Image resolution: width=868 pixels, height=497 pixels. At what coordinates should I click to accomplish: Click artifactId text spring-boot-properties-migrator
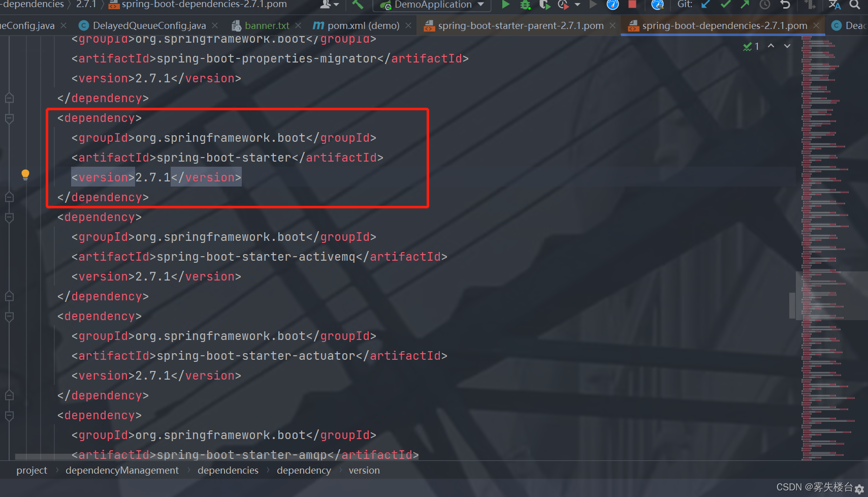pyautogui.click(x=267, y=59)
